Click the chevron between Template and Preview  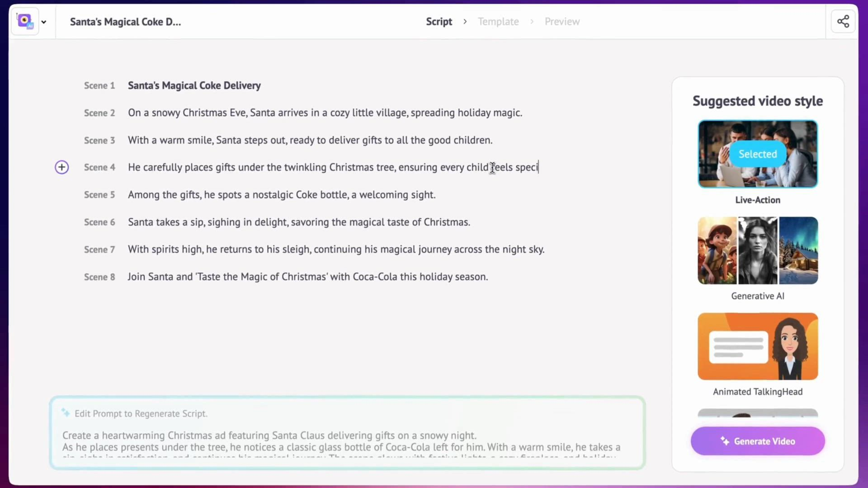(x=531, y=21)
